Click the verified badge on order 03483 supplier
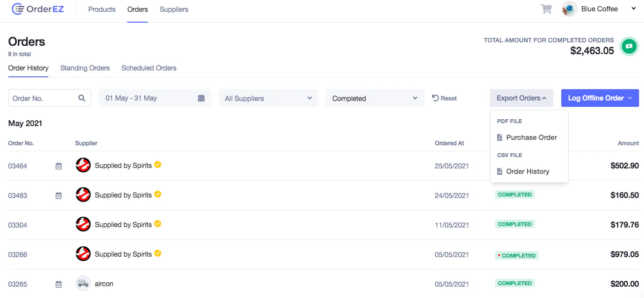This screenshot has height=298, width=644. point(158,194)
